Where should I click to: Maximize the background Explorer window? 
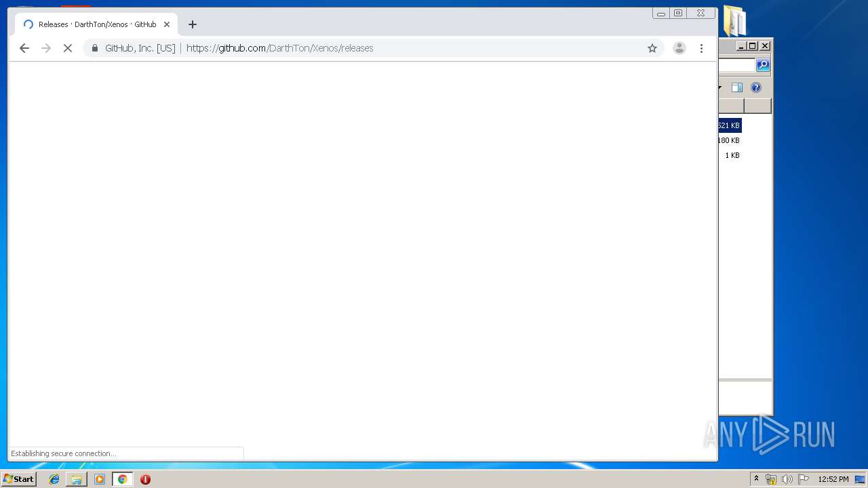752,46
